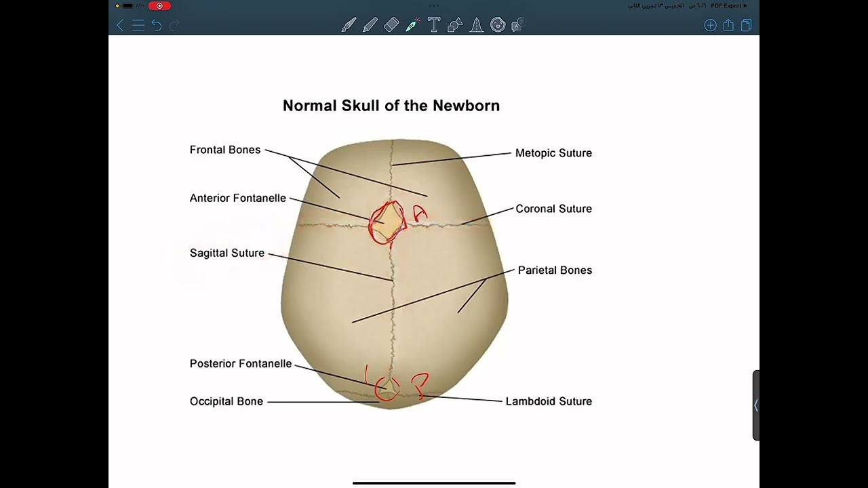The image size is (868, 488).
Task: Click the 'Anterior Fontanelle' label
Action: (x=238, y=198)
